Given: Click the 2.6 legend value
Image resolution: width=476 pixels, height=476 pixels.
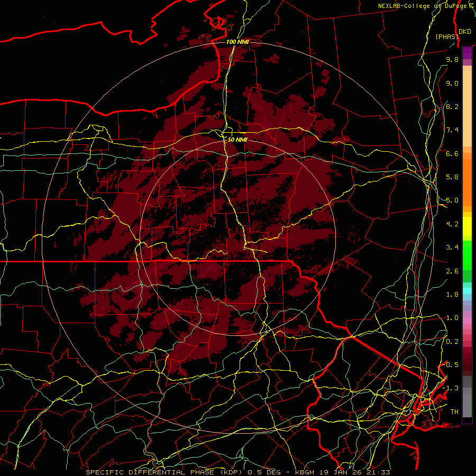Looking at the screenshot, I should (x=452, y=271).
